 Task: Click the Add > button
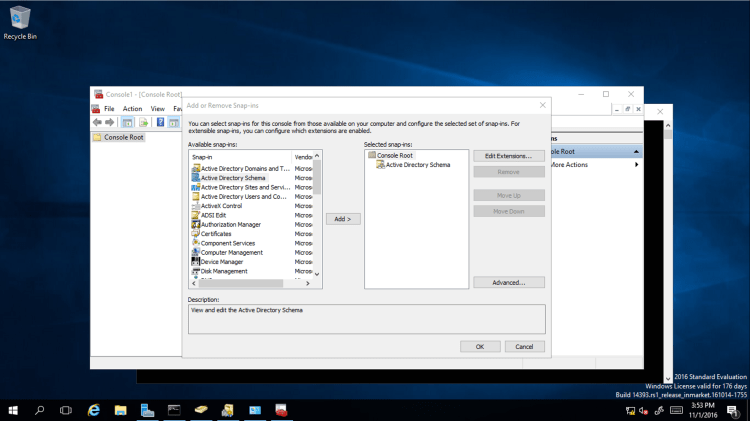[343, 218]
